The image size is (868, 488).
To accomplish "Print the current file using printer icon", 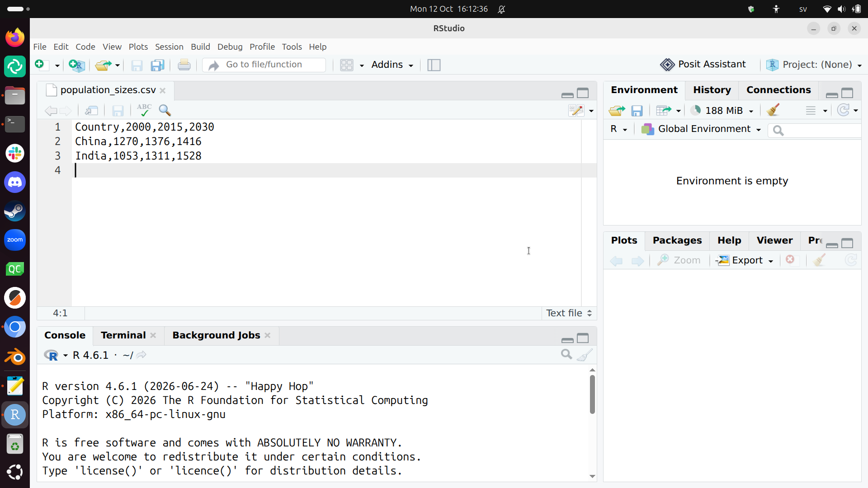I will pos(184,65).
